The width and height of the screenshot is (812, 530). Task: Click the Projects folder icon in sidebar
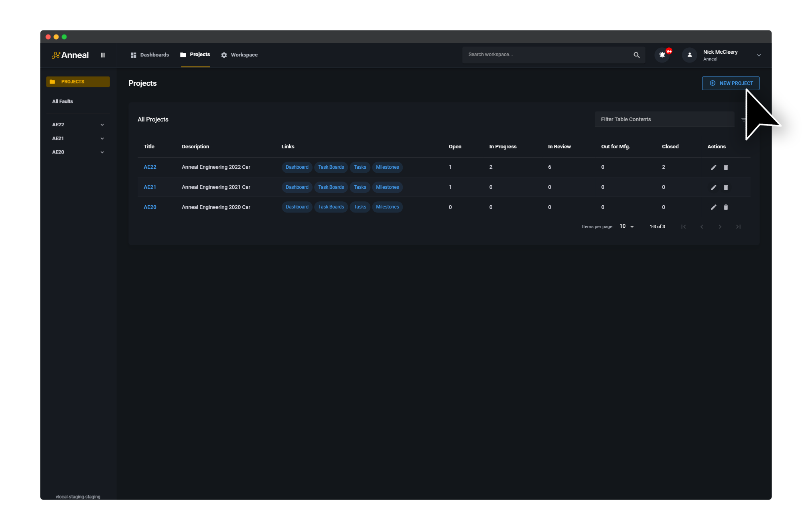(53, 81)
